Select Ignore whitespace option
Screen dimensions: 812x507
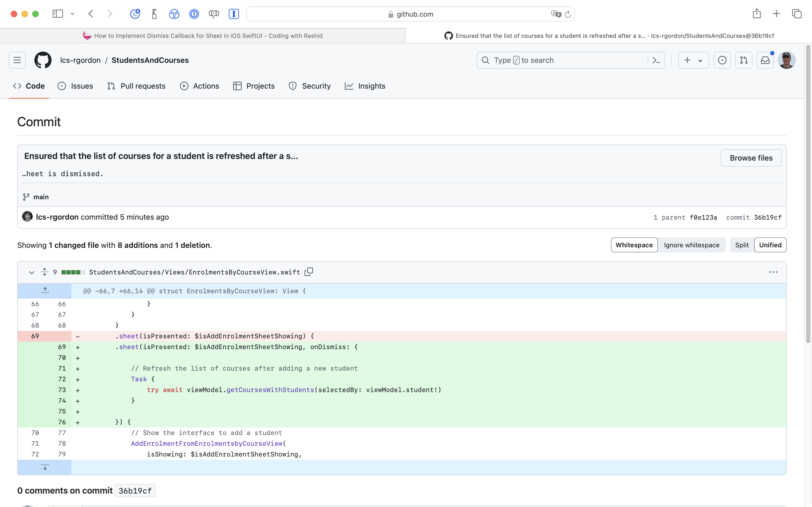tap(691, 245)
